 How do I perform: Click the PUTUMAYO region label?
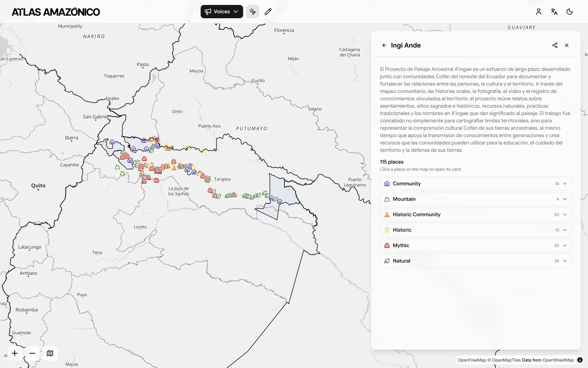click(x=252, y=128)
